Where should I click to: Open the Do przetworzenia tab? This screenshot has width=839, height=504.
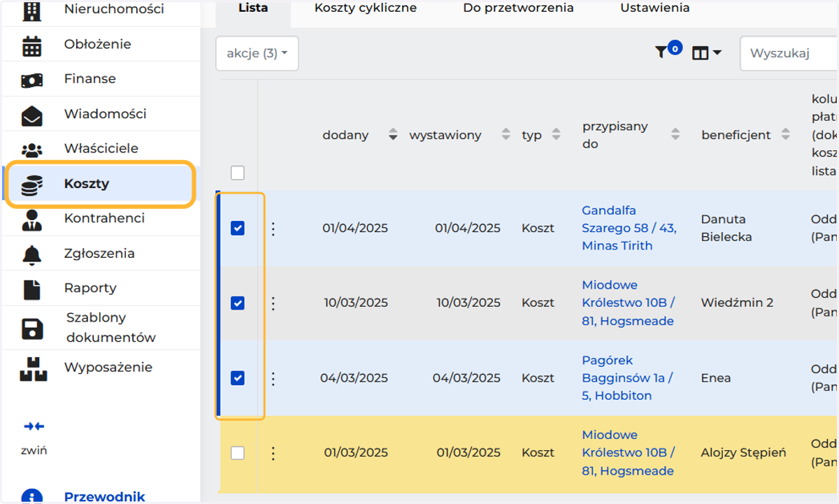pos(519,8)
